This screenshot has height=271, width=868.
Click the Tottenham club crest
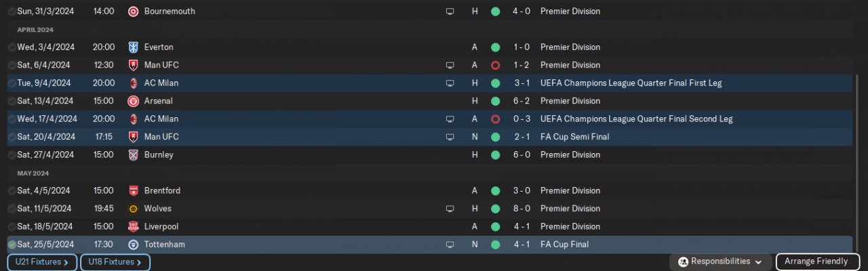(x=134, y=245)
